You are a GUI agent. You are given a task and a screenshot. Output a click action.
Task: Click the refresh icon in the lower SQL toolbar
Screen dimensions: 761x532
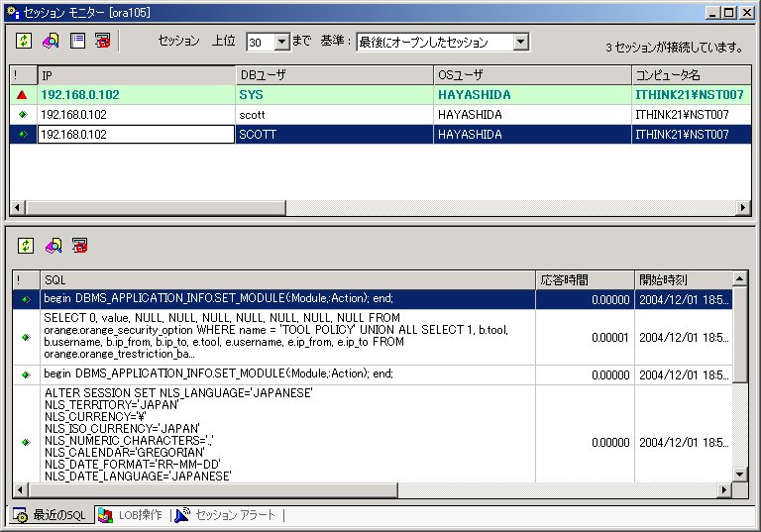(26, 245)
